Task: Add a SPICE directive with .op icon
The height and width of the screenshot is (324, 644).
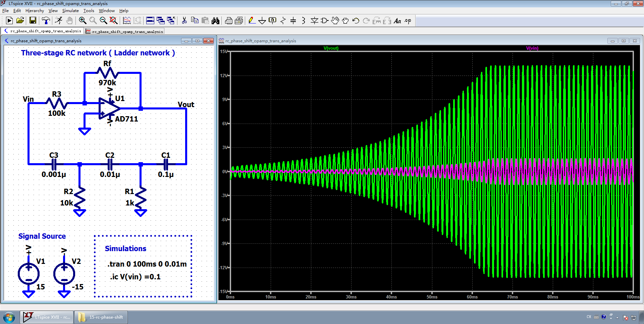Action: (408, 21)
